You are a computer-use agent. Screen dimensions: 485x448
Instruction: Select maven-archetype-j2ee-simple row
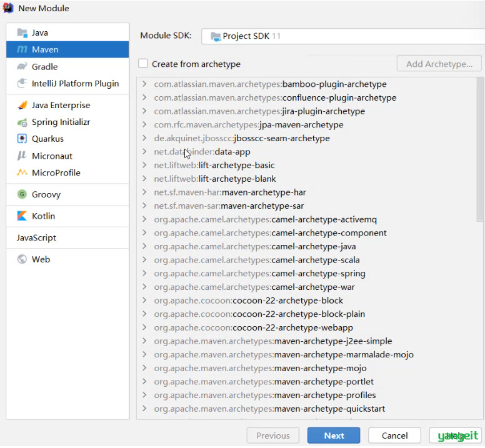(306, 341)
